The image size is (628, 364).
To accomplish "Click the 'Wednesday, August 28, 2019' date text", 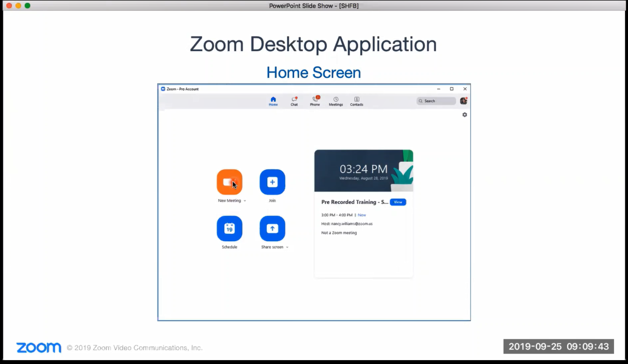I will (364, 178).
